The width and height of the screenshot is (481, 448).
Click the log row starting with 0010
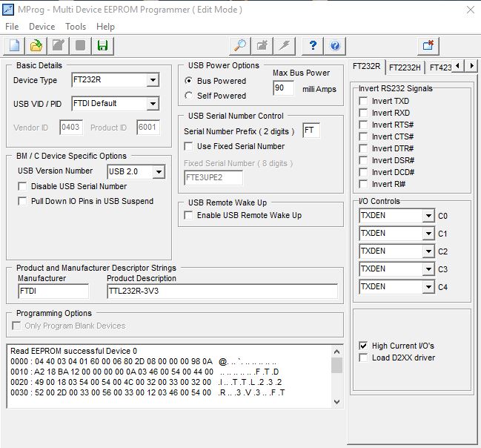coord(145,372)
